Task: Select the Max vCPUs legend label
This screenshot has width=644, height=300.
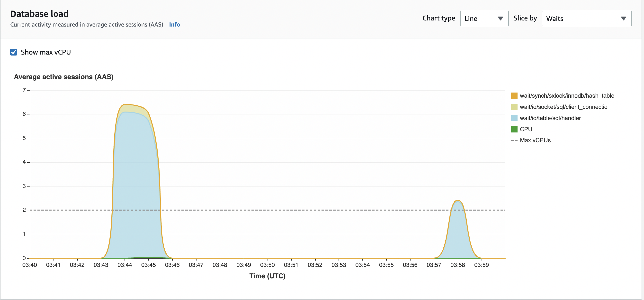Action: [x=535, y=140]
